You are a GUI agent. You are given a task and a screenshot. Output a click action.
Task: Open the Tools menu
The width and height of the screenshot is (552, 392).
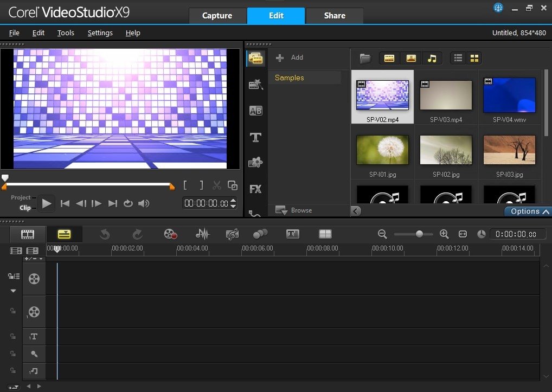[66, 33]
